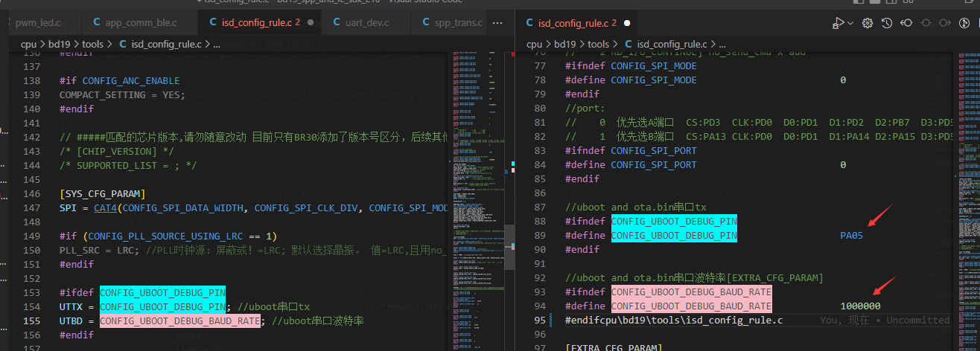Open tools breadcrumb in right editor
This screenshot has height=351, width=980.
point(599,44)
